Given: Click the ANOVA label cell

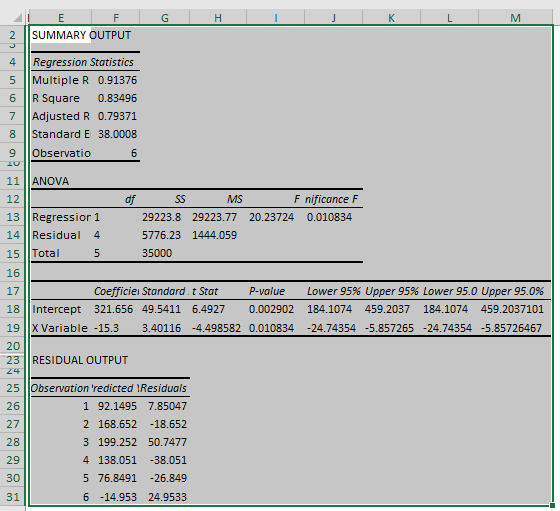Looking at the screenshot, I should click(x=50, y=181).
